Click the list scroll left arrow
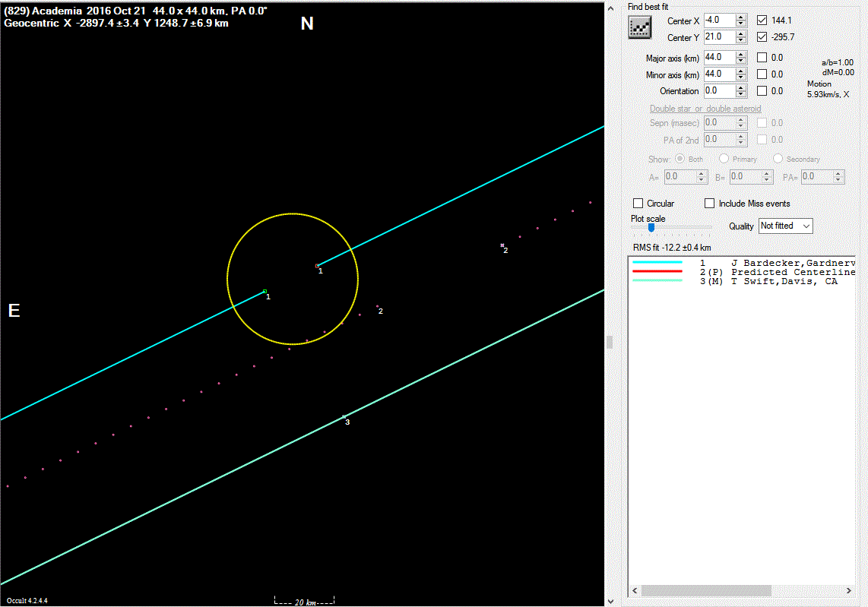Screen dimensions: 868x607 click(635, 590)
